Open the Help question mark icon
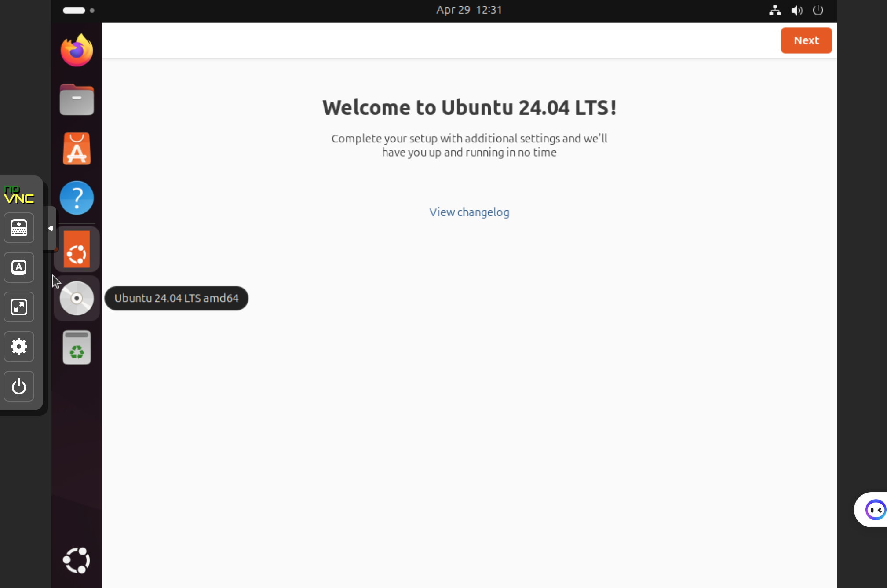The height and width of the screenshot is (588, 887). (x=77, y=198)
